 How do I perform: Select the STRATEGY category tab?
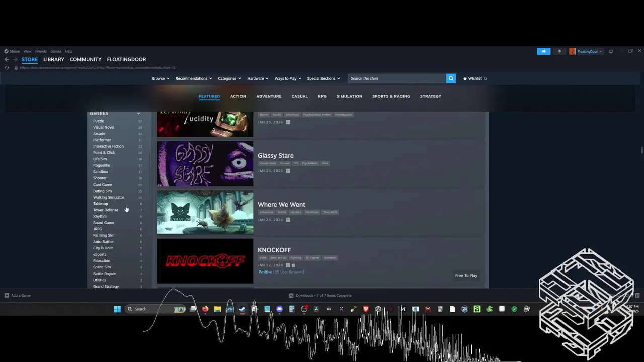(x=431, y=96)
